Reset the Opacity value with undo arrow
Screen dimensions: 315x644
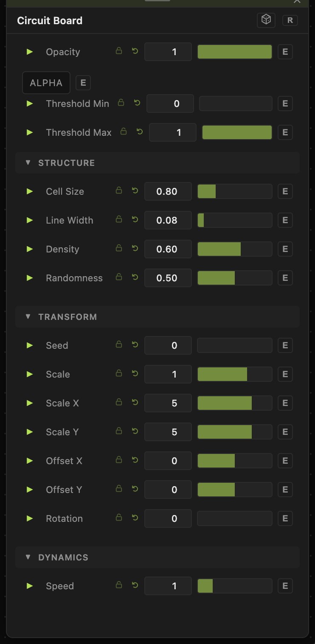point(135,51)
